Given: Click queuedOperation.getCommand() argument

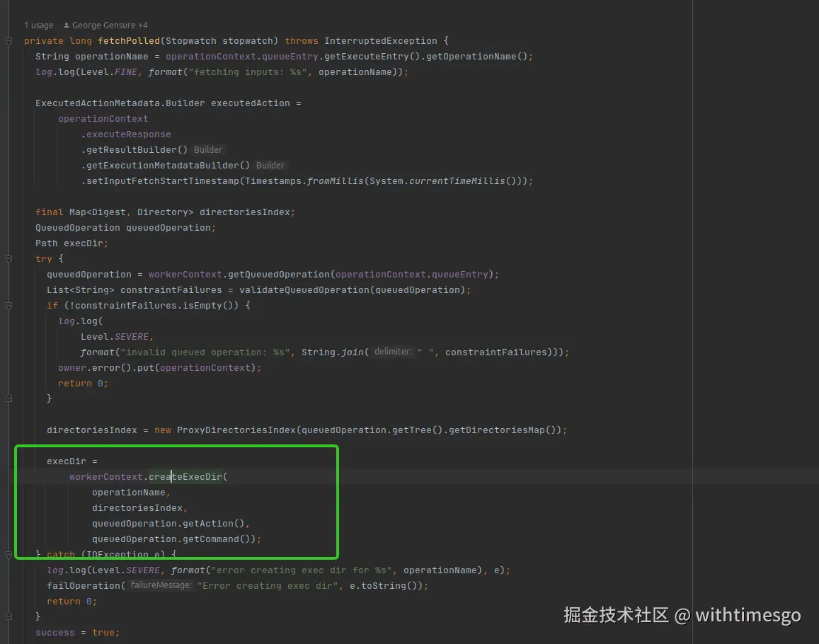Looking at the screenshot, I should click(x=174, y=539).
